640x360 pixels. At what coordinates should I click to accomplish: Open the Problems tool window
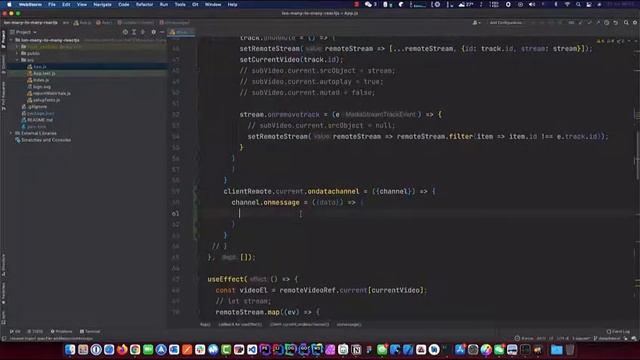[61, 331]
